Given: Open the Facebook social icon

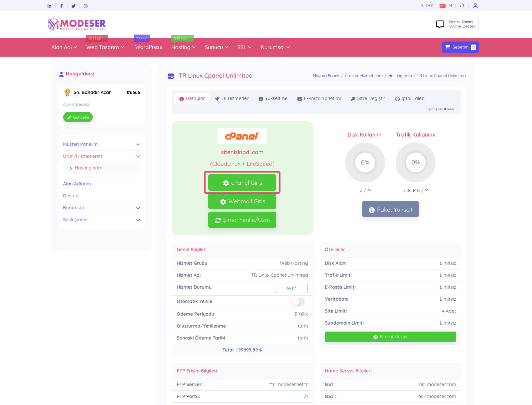Looking at the screenshot, I should coord(61,6).
